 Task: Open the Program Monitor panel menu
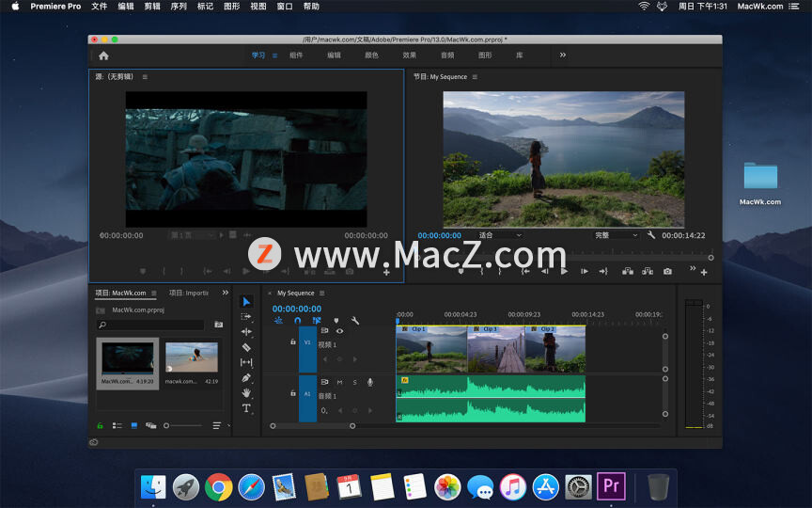coord(475,77)
